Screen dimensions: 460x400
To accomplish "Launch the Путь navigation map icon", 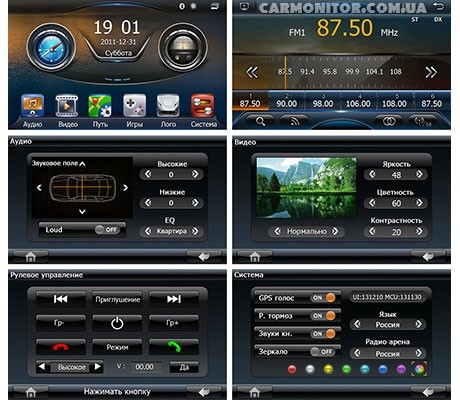I will pyautogui.click(x=100, y=106).
